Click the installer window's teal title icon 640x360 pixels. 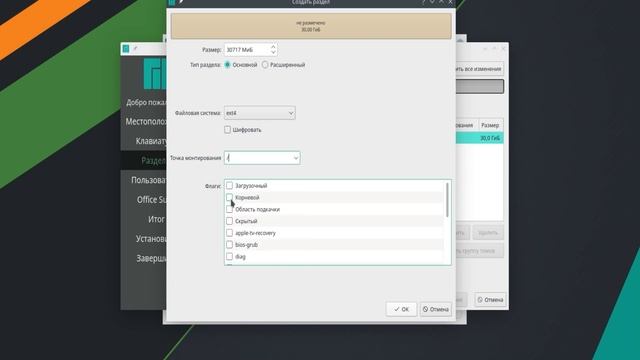[126, 49]
